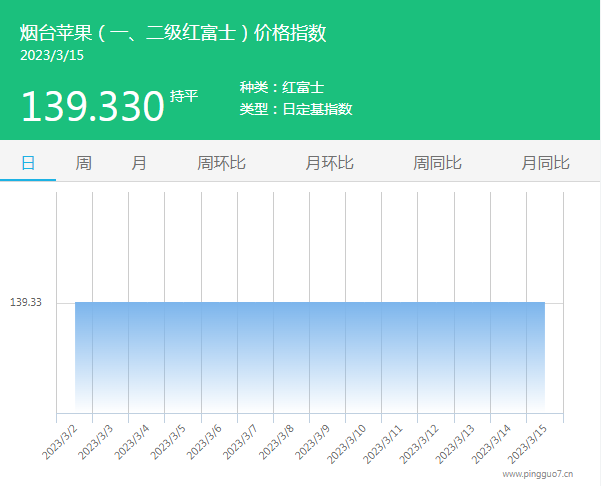Click the x-axis label 2023/3/14

pyautogui.click(x=491, y=444)
